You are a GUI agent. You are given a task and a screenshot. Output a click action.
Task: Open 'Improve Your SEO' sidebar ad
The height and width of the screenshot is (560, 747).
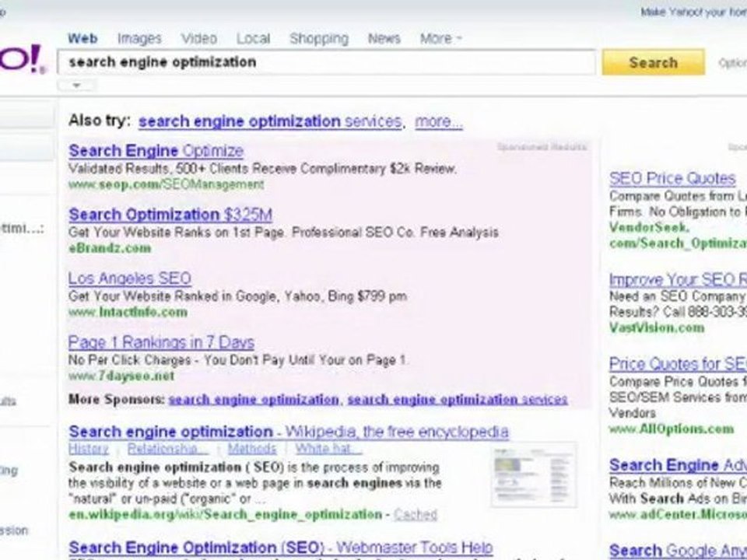(x=678, y=279)
